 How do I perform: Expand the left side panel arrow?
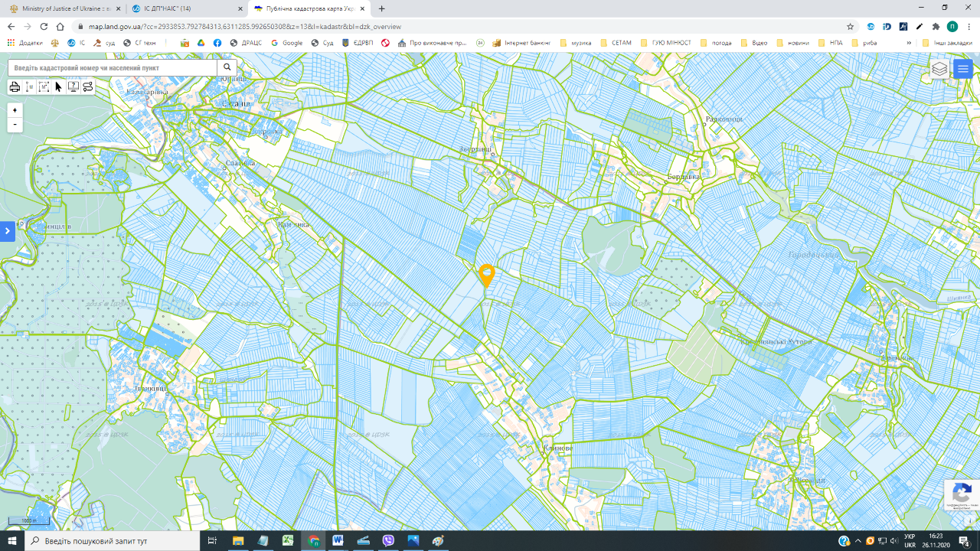click(x=7, y=230)
